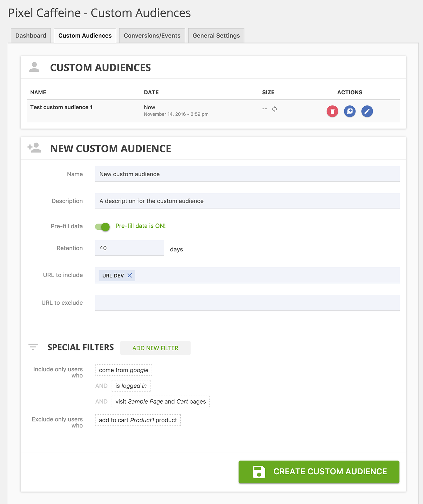This screenshot has width=423, height=504.
Task: Click the person icon beside Custom Audiences heading
Action: [x=34, y=67]
